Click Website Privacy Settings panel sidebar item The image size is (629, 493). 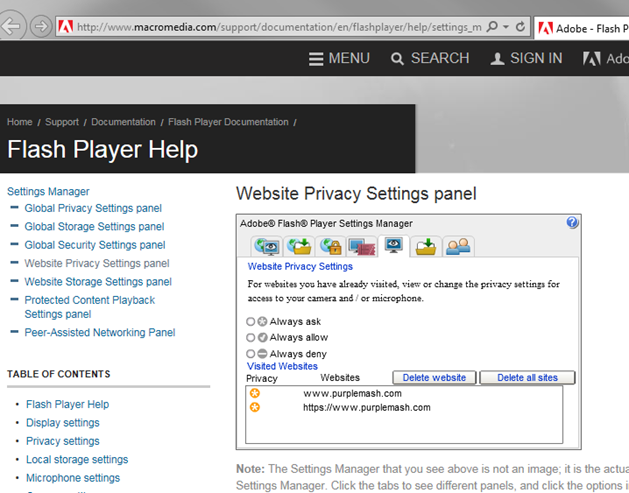[97, 264]
